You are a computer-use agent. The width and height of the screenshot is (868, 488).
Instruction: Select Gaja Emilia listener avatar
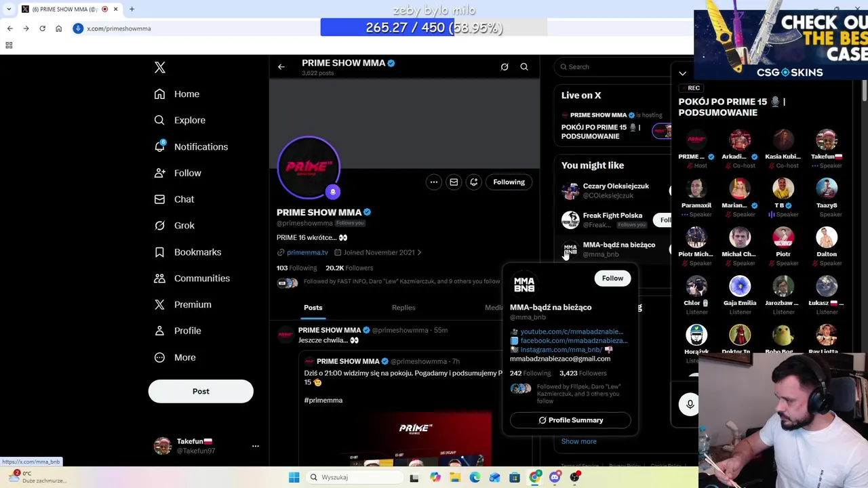[740, 287]
